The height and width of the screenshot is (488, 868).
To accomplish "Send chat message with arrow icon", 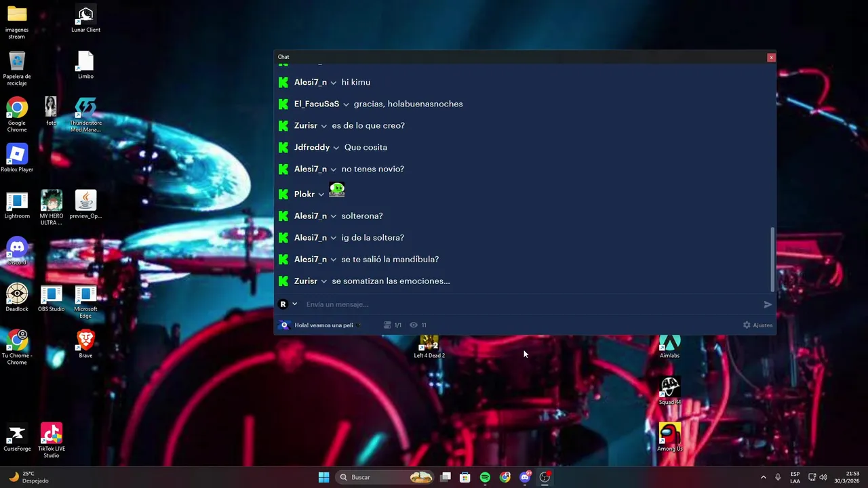I will pos(768,304).
